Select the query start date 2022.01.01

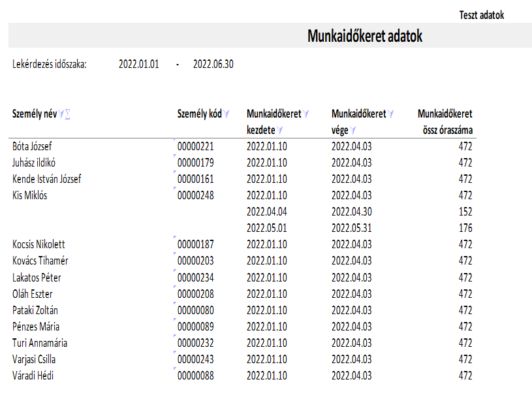pyautogui.click(x=139, y=64)
